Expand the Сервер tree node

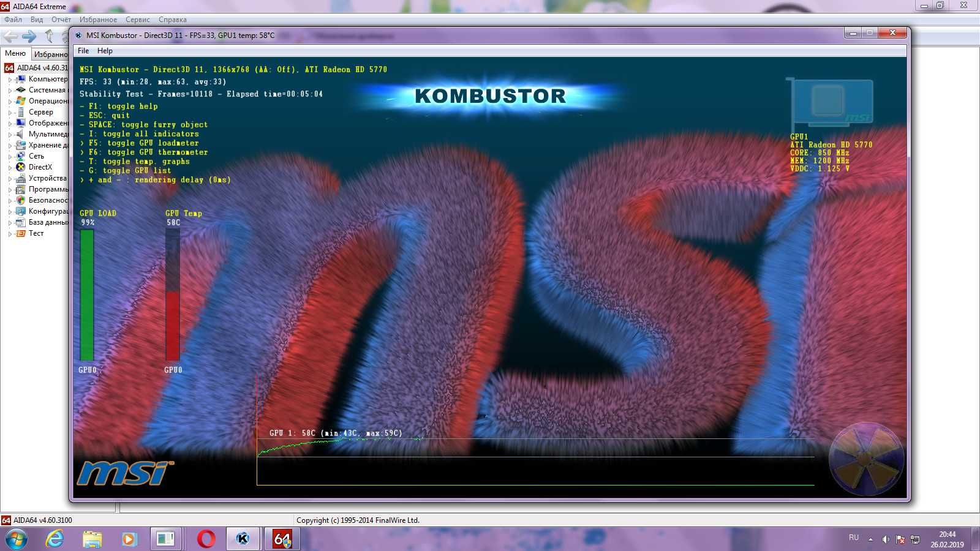click(x=10, y=113)
